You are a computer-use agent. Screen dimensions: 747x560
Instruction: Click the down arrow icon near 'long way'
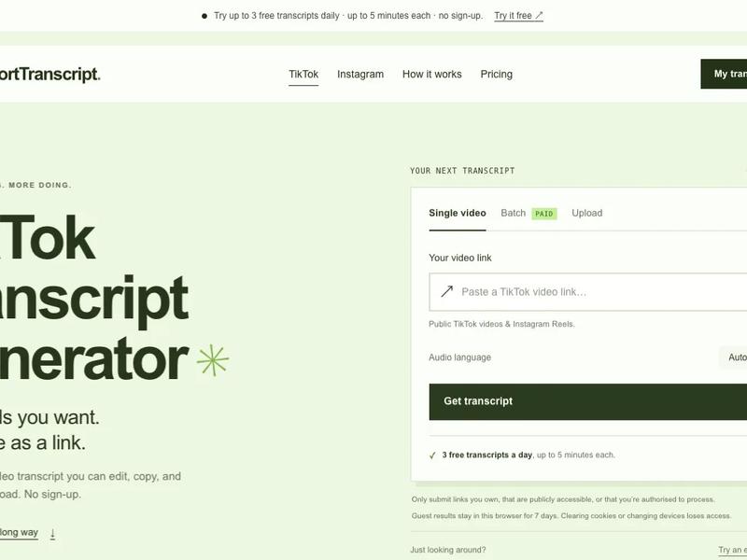(x=53, y=534)
